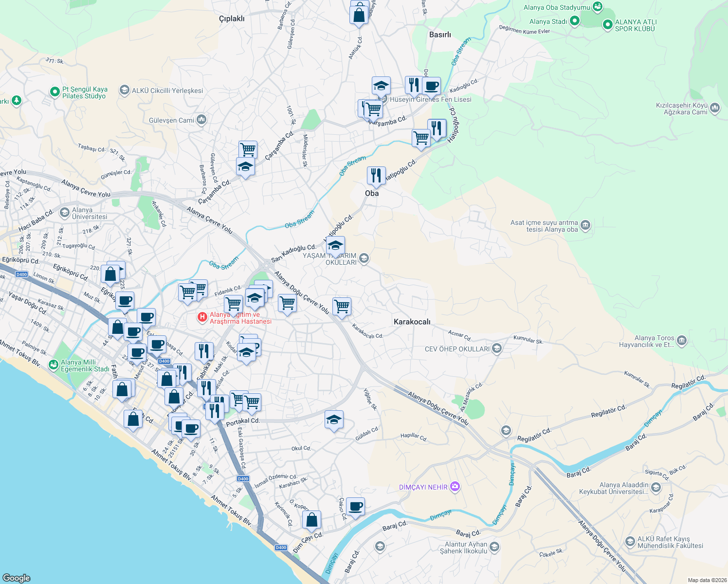
Task: Click the Alanya Toros Hayvancılık marker
Action: 681,341
